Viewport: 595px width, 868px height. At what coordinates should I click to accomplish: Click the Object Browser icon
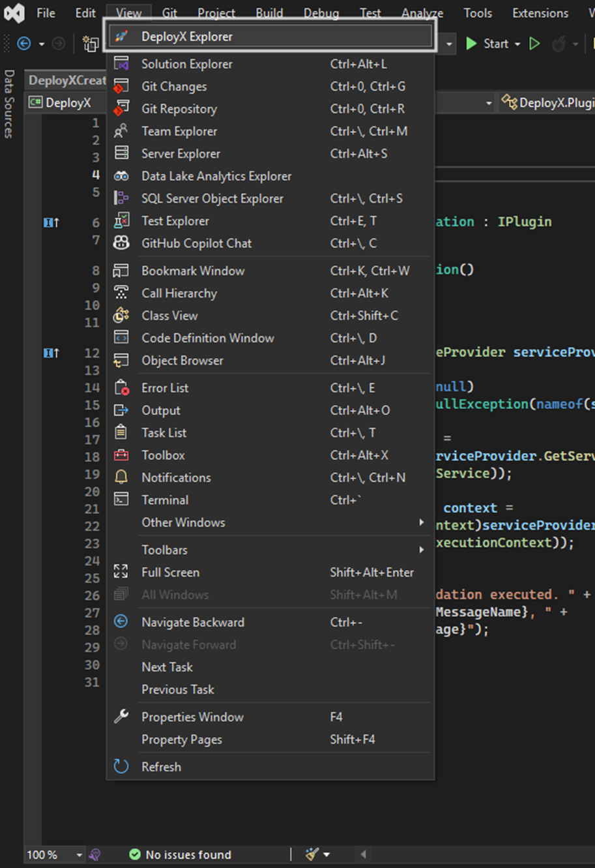121,360
